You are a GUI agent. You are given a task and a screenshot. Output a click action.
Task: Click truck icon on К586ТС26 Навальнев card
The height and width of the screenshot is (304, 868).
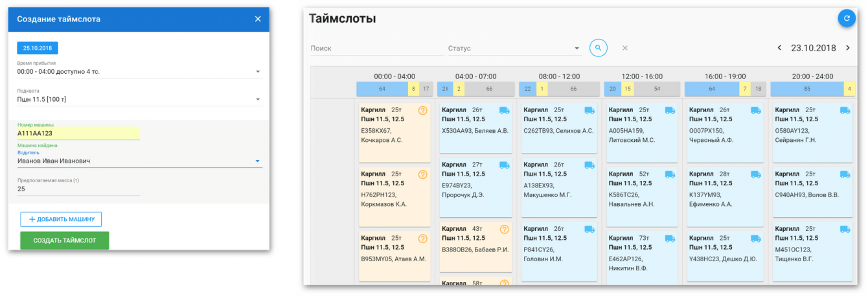pyautogui.click(x=670, y=174)
